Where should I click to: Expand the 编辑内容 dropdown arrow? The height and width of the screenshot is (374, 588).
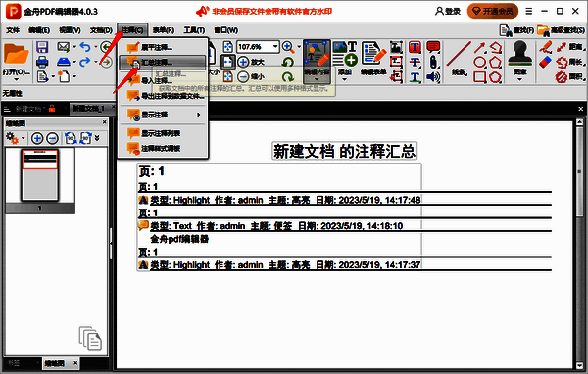click(x=317, y=80)
